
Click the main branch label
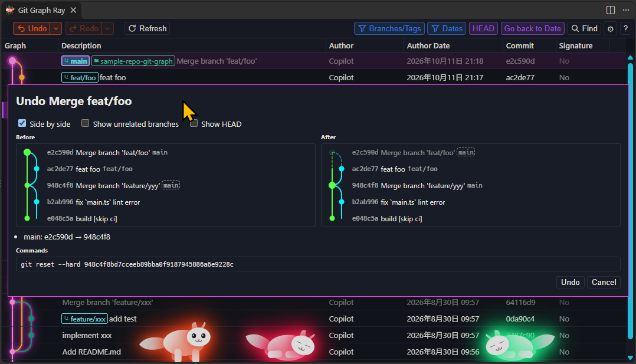(x=76, y=61)
